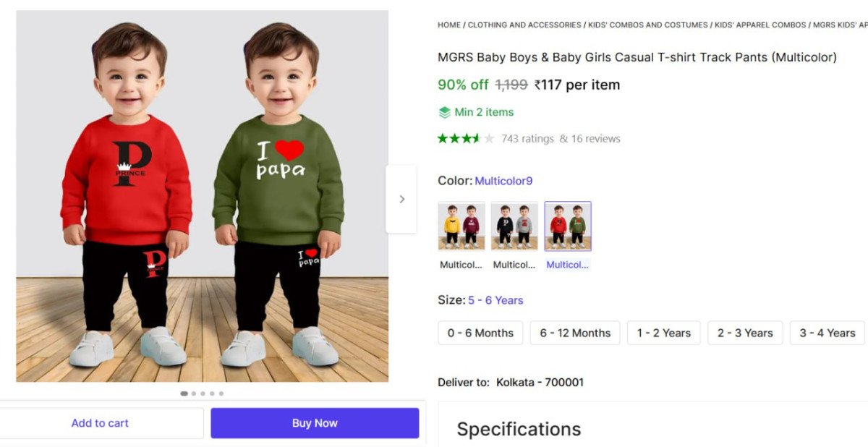This screenshot has width=868, height=447.
Task: Choose the 6 - 12 Months size
Action: (x=575, y=333)
